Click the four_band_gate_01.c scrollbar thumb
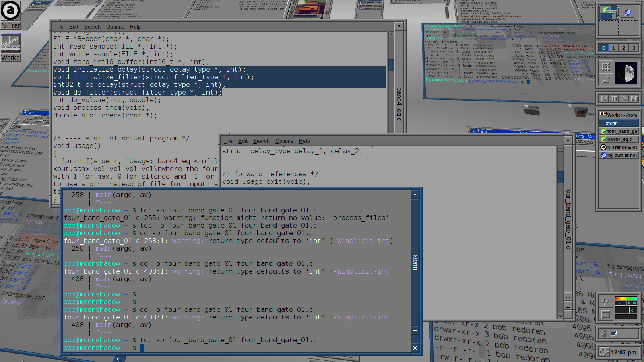This screenshot has width=644, height=362. [x=560, y=177]
